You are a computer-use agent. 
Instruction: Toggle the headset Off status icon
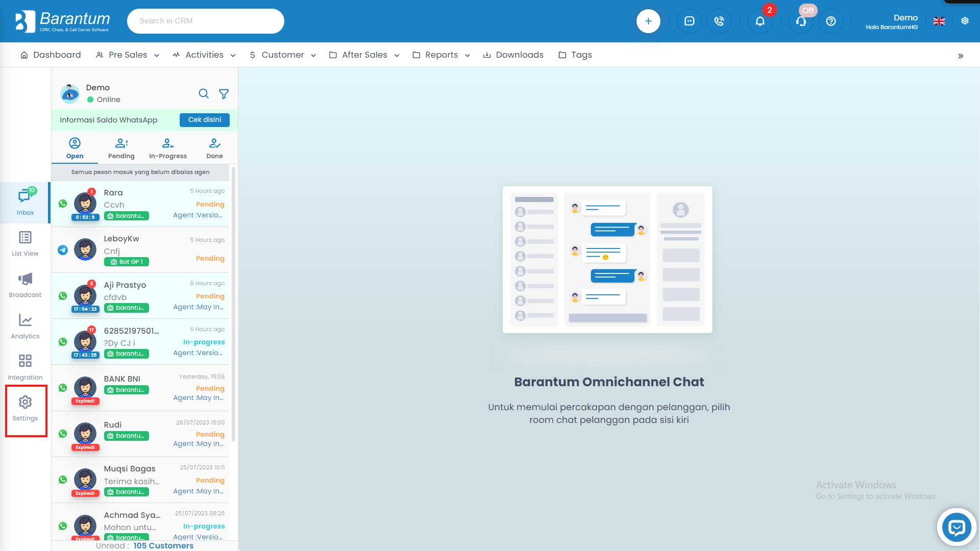(801, 21)
